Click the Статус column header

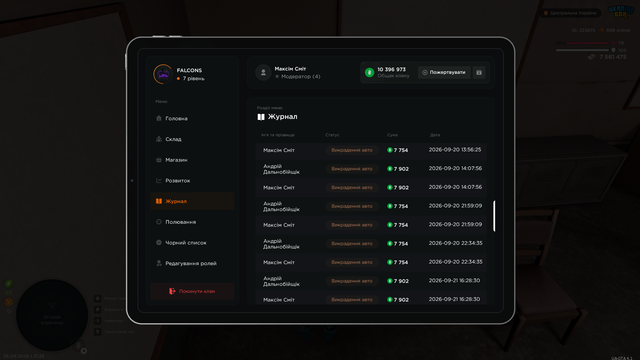(332, 135)
